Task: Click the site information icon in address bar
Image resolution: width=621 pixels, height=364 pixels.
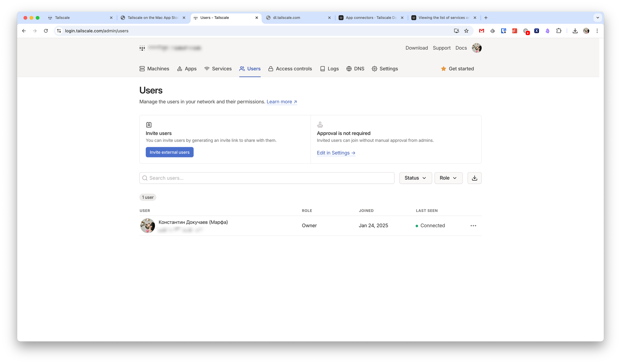Action: (59, 31)
